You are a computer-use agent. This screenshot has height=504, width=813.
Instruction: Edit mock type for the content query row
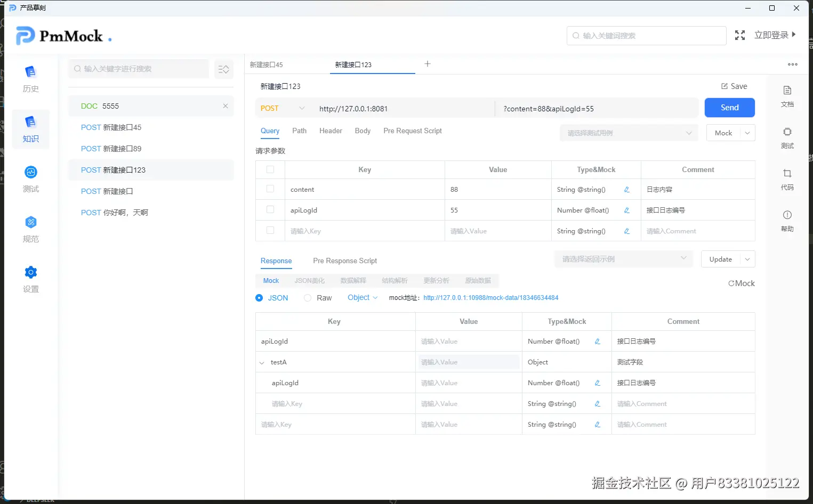[627, 190]
